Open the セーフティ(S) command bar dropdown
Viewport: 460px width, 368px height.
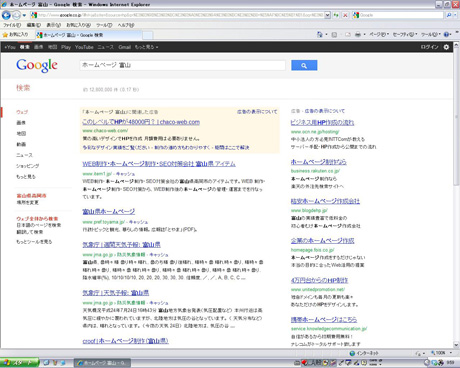coord(405,35)
